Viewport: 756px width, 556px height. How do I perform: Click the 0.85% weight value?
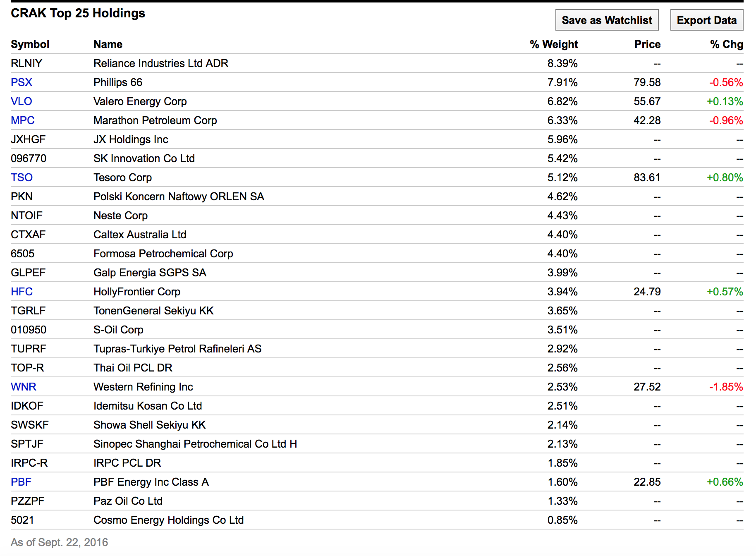(x=562, y=520)
